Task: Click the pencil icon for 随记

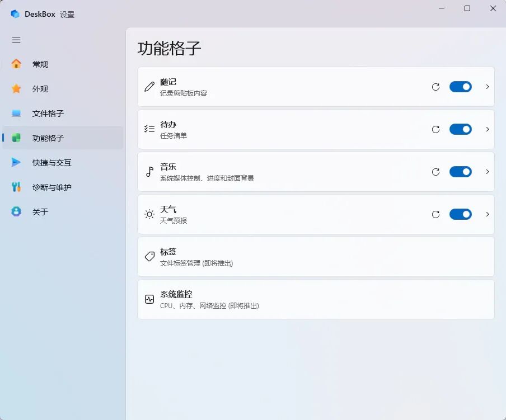Action: pyautogui.click(x=149, y=87)
